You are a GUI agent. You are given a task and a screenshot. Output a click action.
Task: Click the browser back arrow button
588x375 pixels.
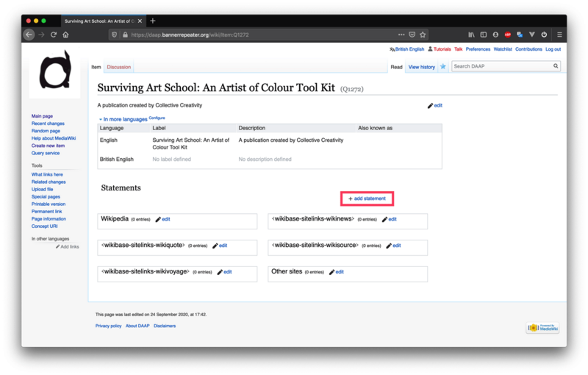[x=29, y=35]
